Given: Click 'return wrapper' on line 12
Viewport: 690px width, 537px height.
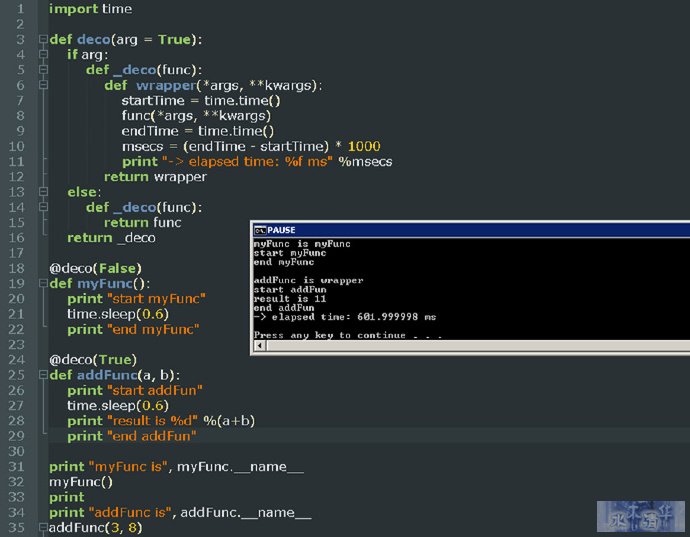Looking at the screenshot, I should click(x=155, y=177).
